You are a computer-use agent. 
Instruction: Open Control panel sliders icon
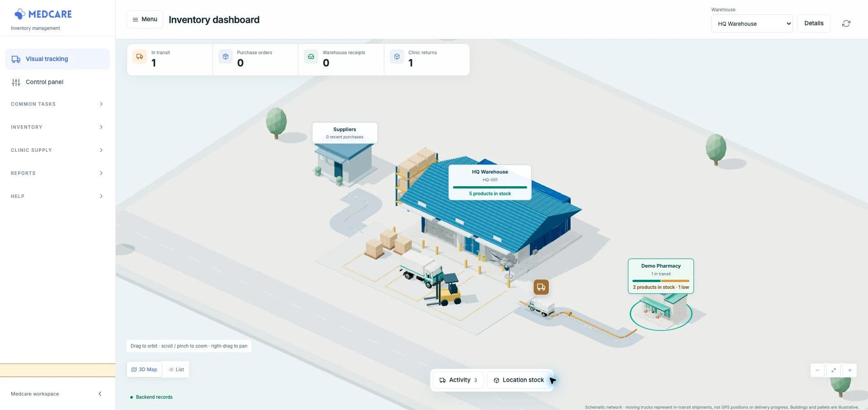click(16, 82)
